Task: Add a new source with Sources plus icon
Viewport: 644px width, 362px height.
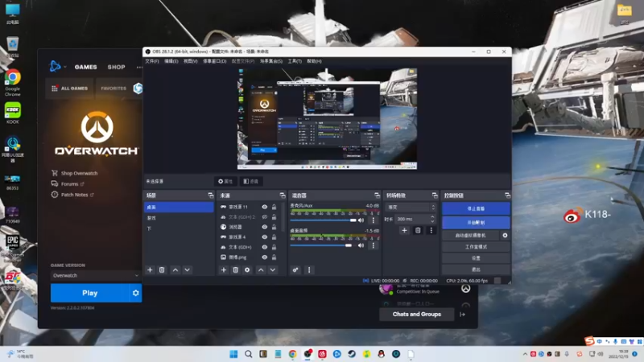Action: pos(224,270)
